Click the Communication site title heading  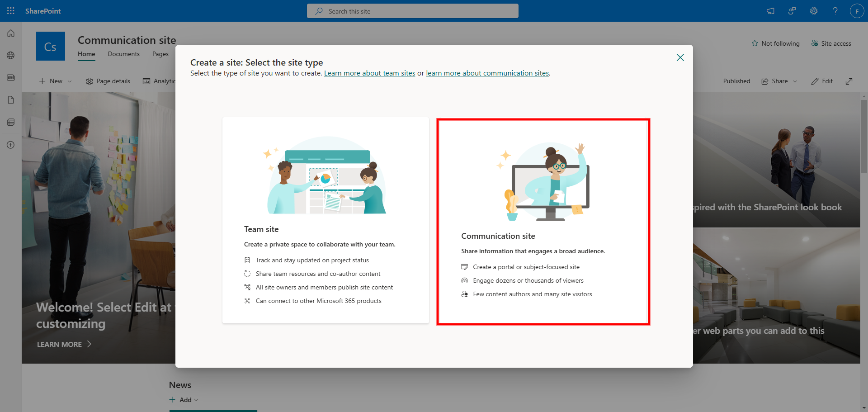click(127, 40)
